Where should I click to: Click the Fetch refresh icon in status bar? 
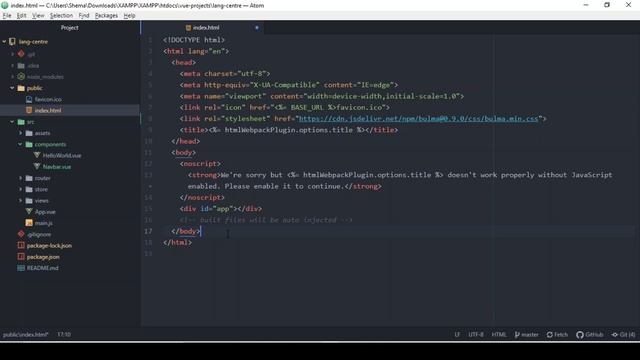point(549,335)
